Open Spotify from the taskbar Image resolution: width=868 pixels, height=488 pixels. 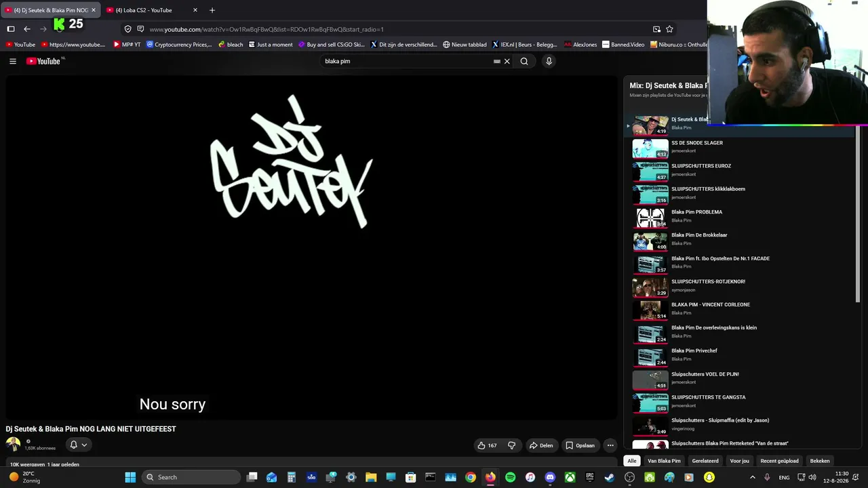[510, 477]
